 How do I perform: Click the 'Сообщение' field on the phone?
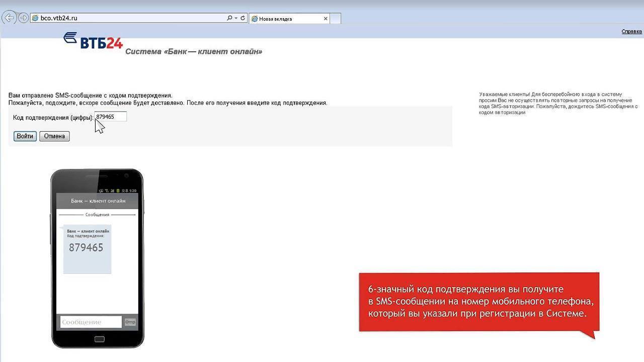(x=91, y=322)
